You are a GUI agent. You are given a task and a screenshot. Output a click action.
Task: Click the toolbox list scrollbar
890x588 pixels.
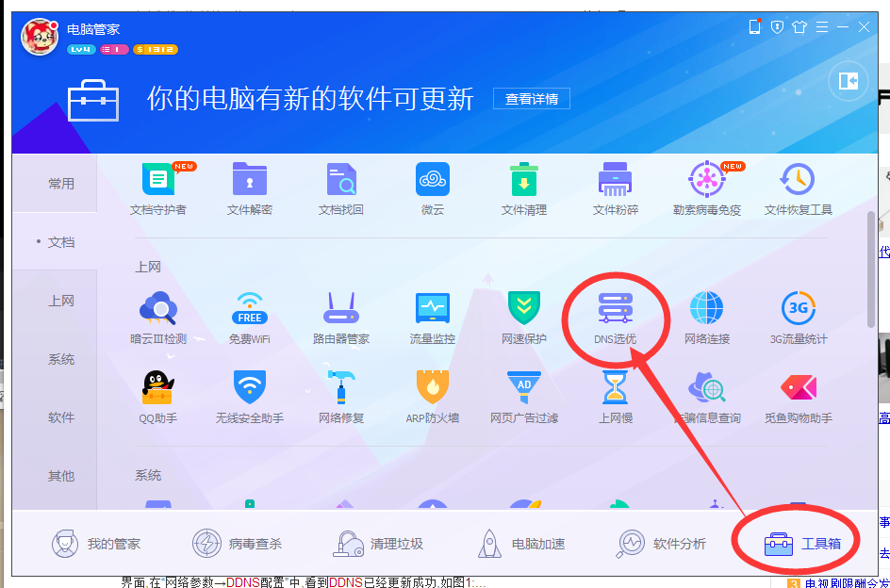(871, 269)
